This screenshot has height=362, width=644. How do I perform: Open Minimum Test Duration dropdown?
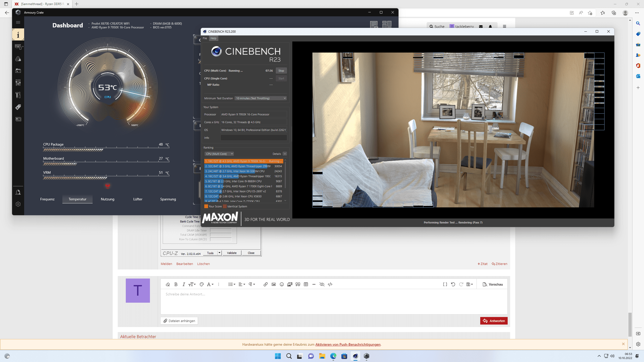[x=261, y=98]
